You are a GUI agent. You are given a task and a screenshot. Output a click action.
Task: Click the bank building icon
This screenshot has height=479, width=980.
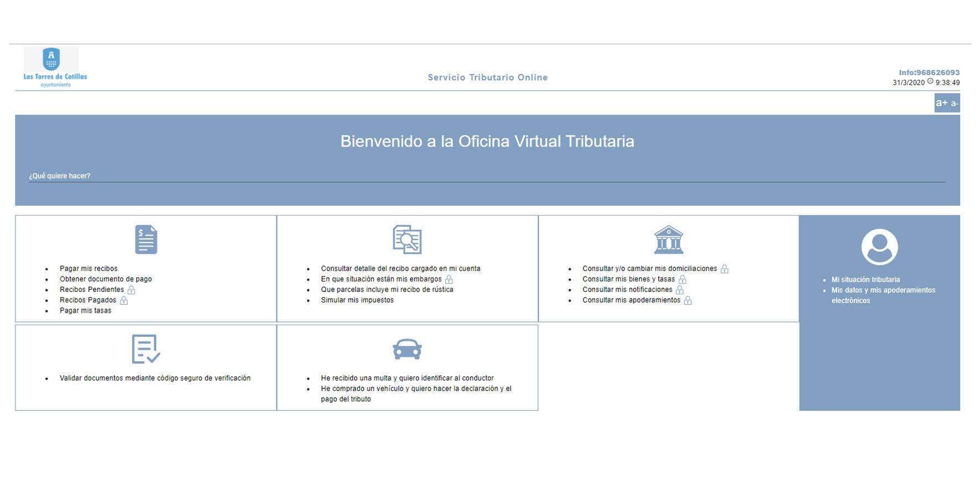coord(669,239)
